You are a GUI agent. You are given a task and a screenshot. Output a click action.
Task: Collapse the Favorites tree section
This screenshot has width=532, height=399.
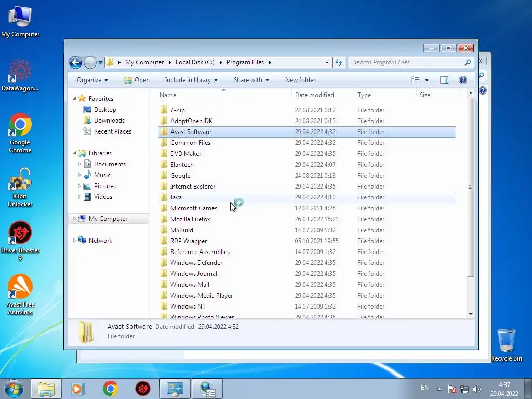(x=74, y=98)
